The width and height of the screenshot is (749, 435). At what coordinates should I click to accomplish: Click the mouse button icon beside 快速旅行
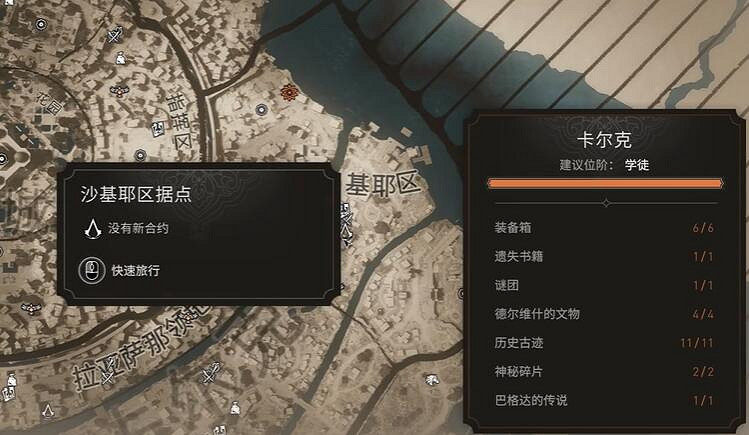(x=92, y=271)
